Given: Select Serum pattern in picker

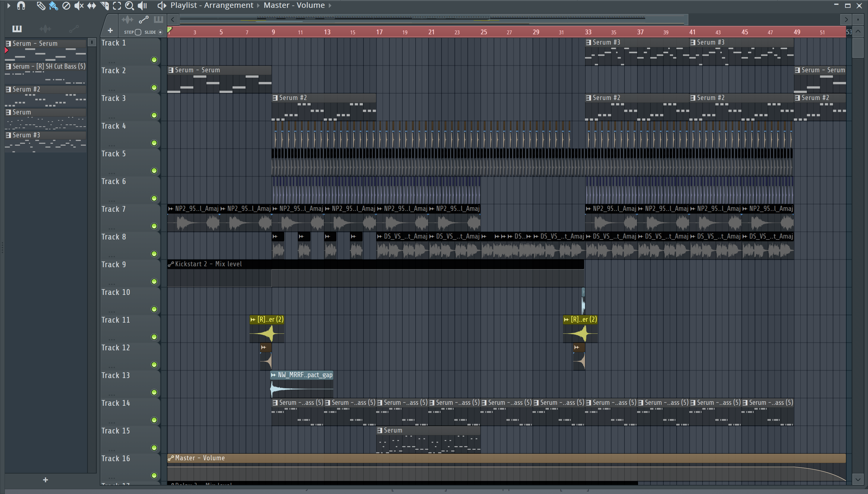Looking at the screenshot, I should [46, 119].
